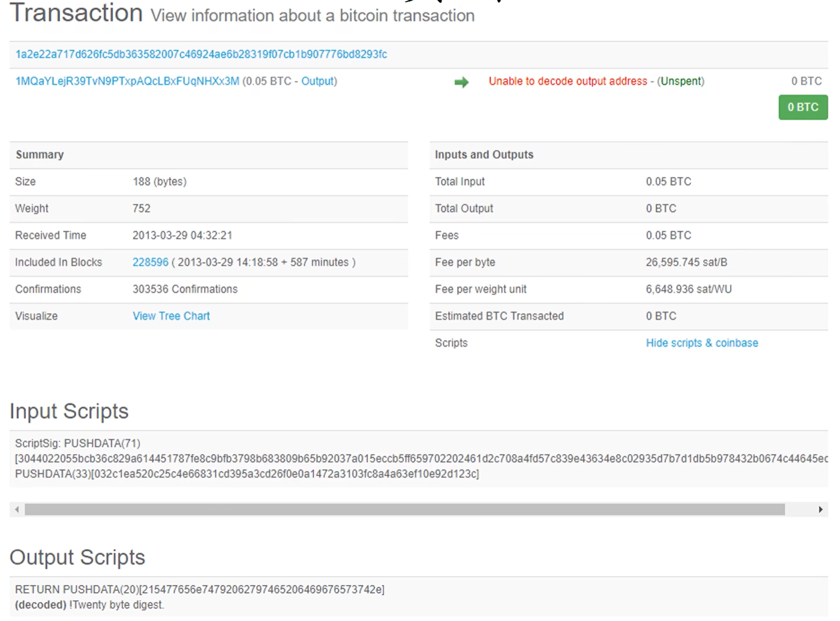This screenshot has width=840, height=621.
Task: Click the green arrow between input and output
Action: [x=461, y=82]
